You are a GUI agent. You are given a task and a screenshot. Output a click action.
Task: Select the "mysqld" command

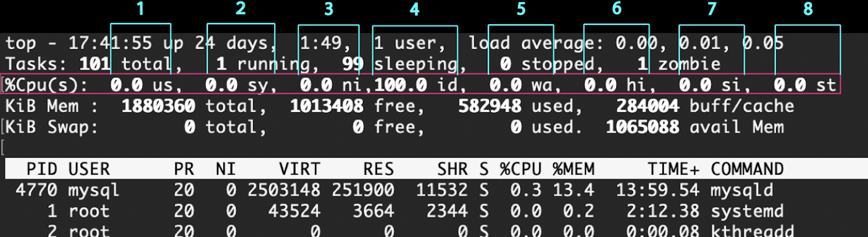(742, 191)
